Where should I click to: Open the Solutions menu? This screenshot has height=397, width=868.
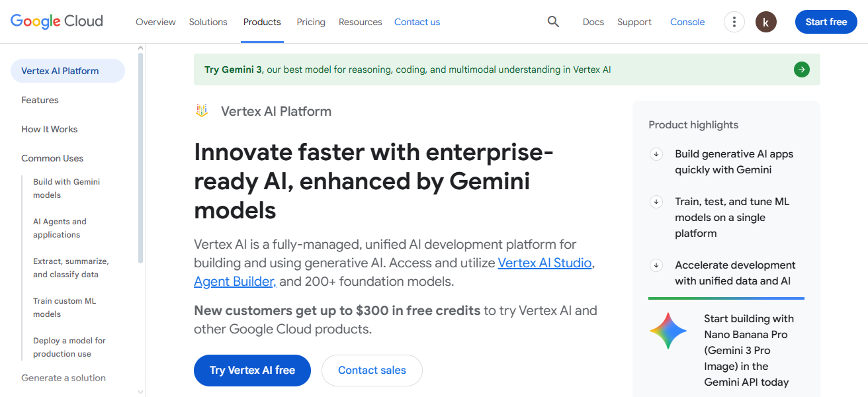208,21
